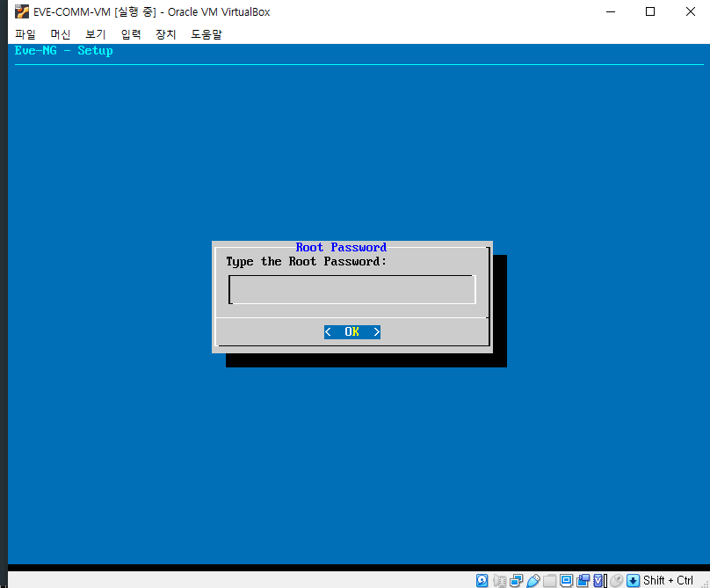Focus the Root Password input field

352,289
